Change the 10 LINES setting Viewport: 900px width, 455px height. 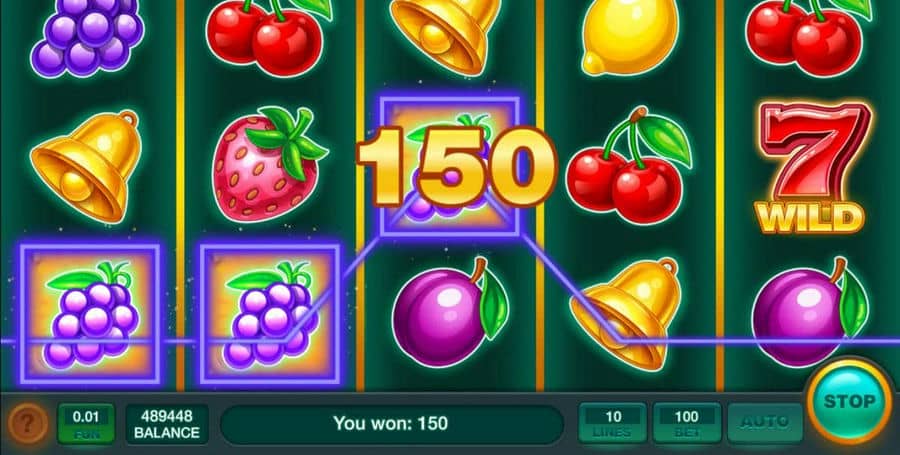(612, 423)
